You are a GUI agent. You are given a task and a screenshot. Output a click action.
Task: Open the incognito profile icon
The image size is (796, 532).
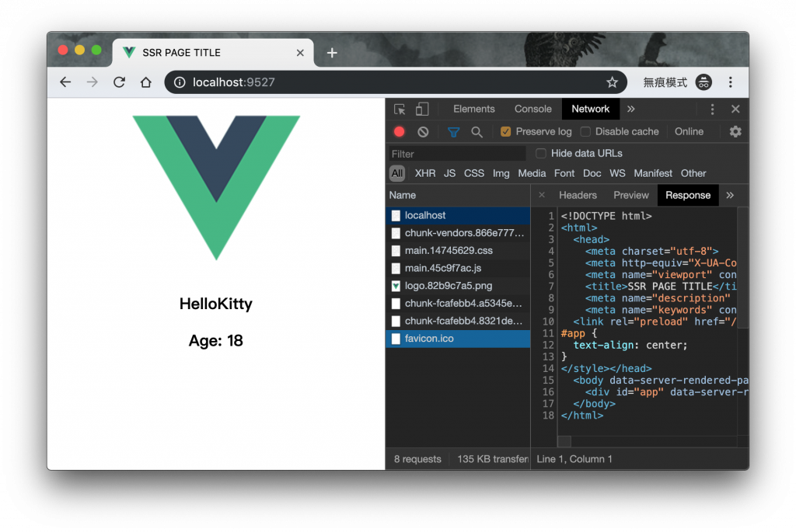(x=703, y=82)
